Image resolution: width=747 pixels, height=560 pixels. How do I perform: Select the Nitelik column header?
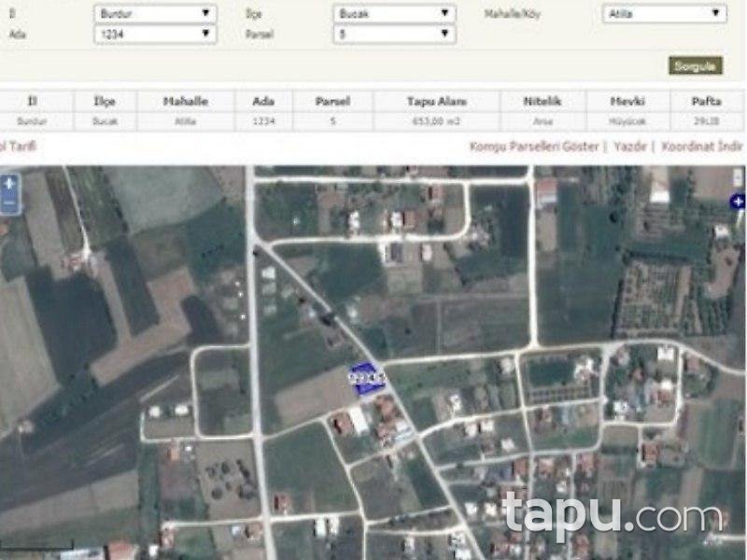[x=540, y=100]
